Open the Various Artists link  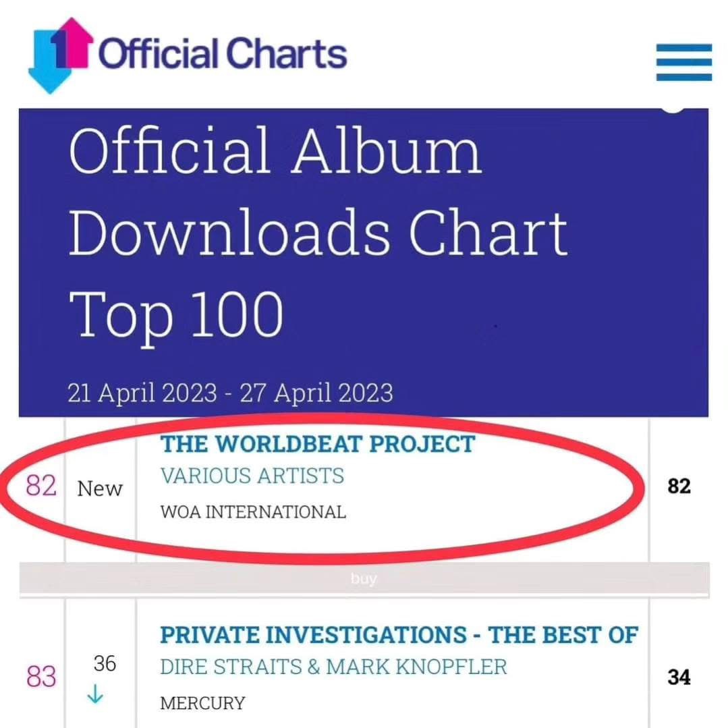pyautogui.click(x=252, y=476)
